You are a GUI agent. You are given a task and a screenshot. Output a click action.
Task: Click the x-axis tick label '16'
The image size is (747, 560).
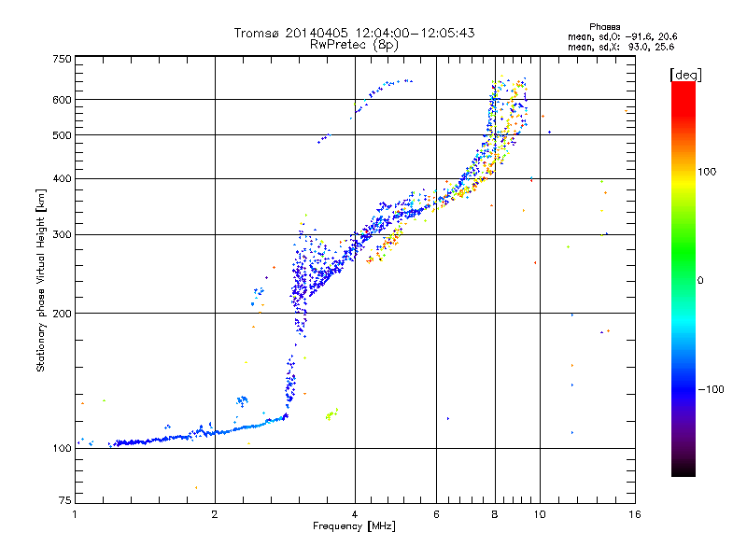(x=635, y=514)
